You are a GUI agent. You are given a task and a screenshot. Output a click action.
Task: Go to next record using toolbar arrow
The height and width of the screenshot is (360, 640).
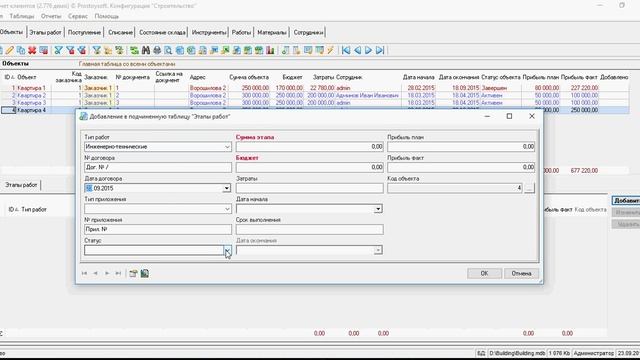(x=369, y=50)
